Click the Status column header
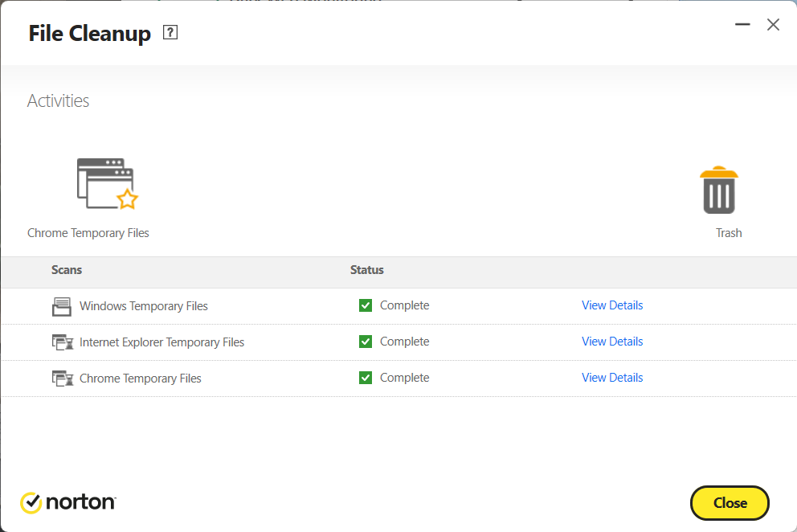 pyautogui.click(x=367, y=269)
